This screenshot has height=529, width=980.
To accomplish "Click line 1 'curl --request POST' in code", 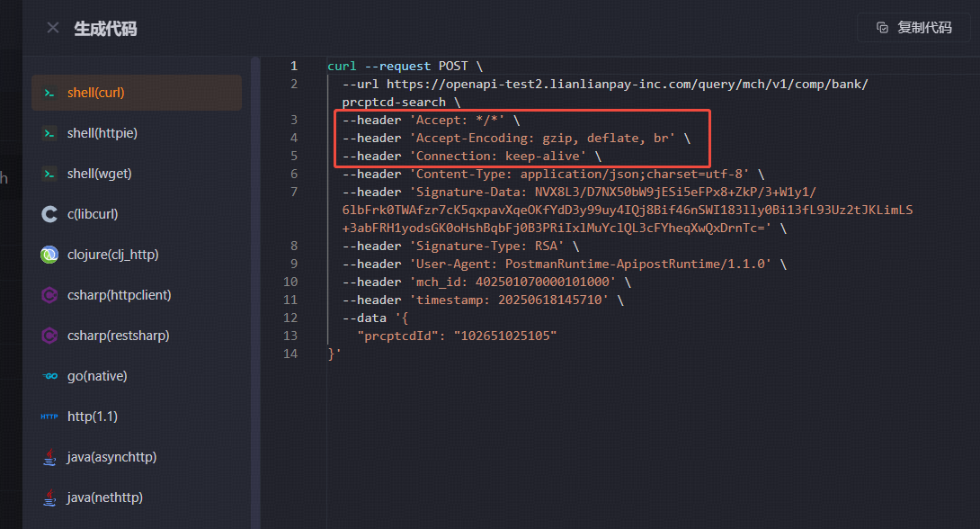I will tap(405, 67).
